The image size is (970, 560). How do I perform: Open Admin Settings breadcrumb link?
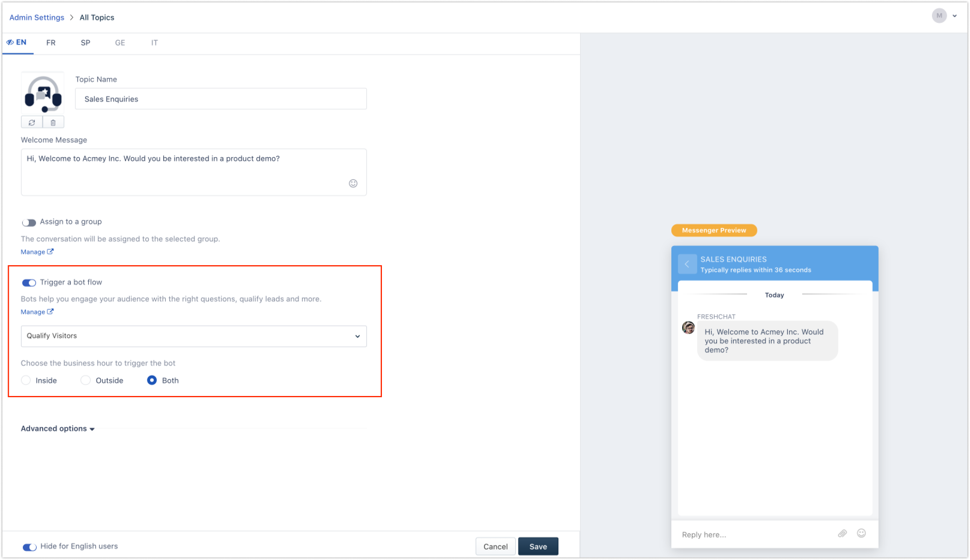tap(37, 18)
